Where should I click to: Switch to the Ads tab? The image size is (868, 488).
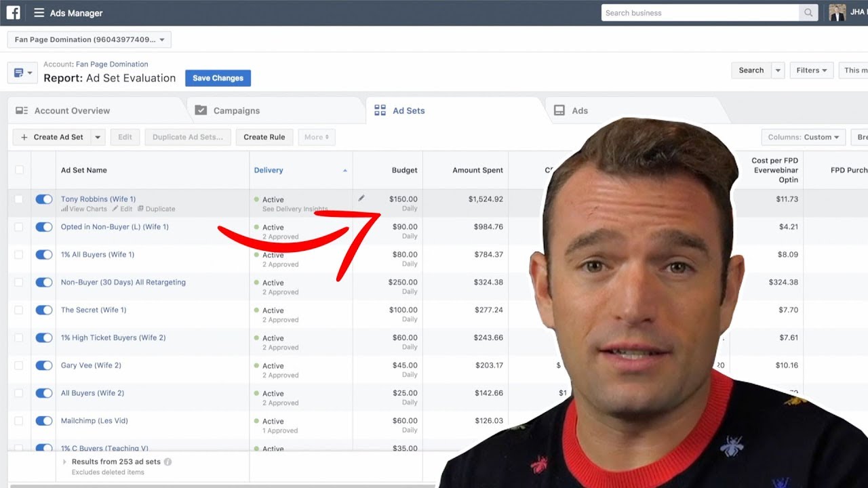tap(634, 110)
